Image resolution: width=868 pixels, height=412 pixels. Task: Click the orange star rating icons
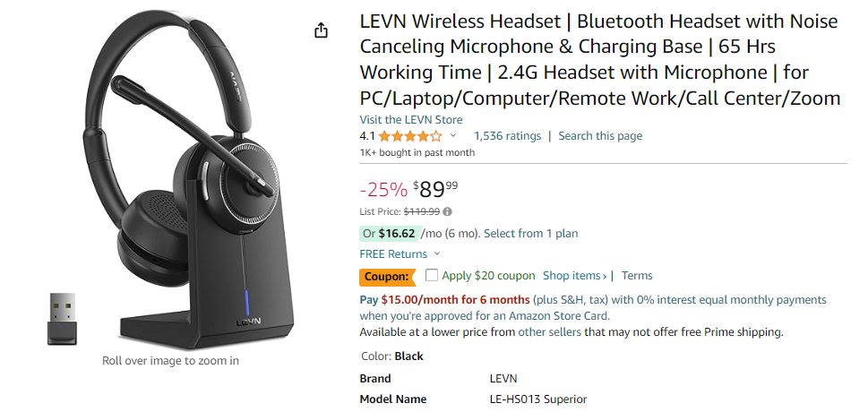409,136
